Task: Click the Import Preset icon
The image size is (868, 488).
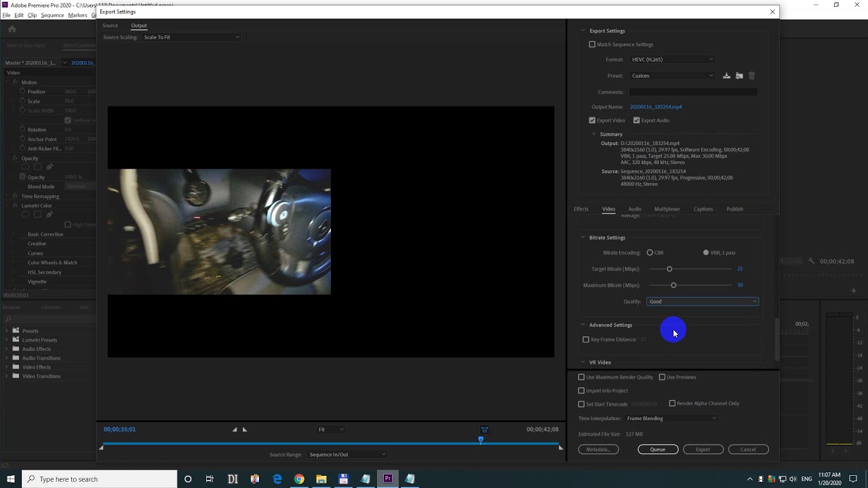Action: click(739, 76)
